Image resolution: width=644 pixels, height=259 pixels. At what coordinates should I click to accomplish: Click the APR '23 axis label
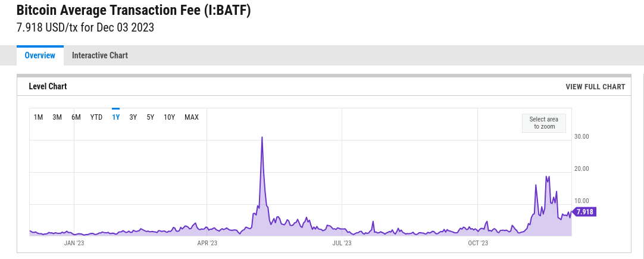[207, 243]
